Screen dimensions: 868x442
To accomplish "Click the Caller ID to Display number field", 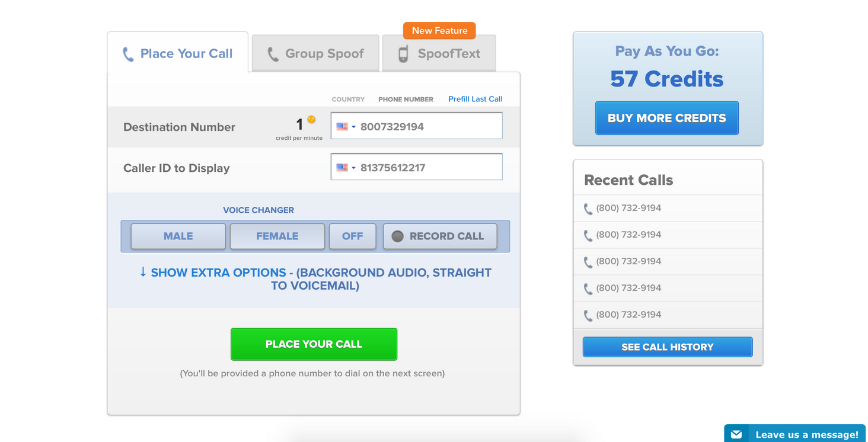I will coord(428,168).
